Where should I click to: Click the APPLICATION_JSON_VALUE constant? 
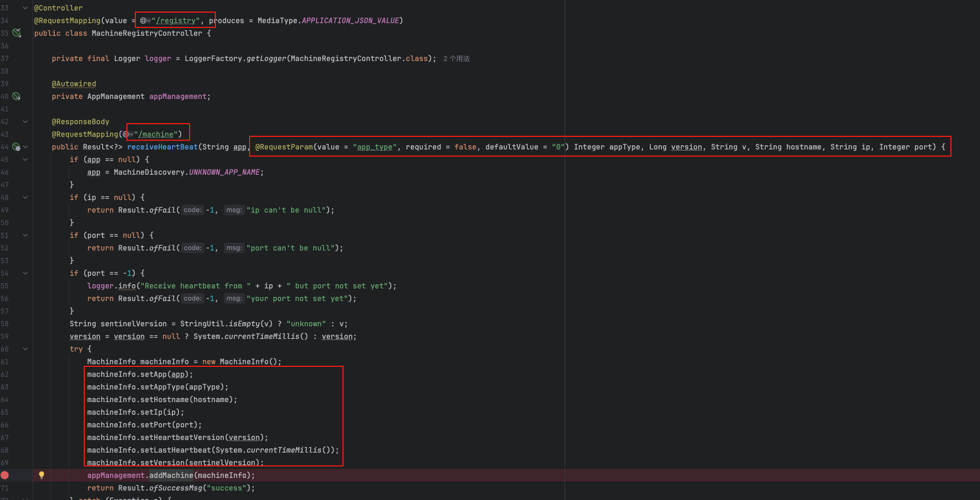[x=350, y=21]
